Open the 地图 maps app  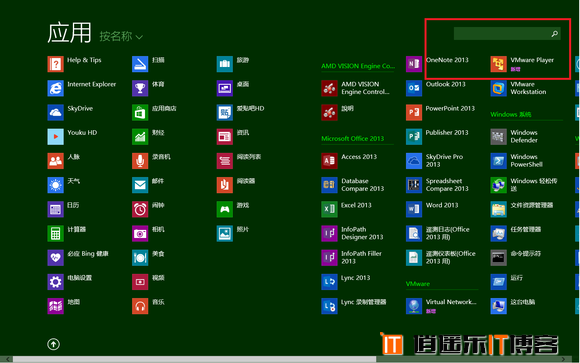click(x=64, y=306)
